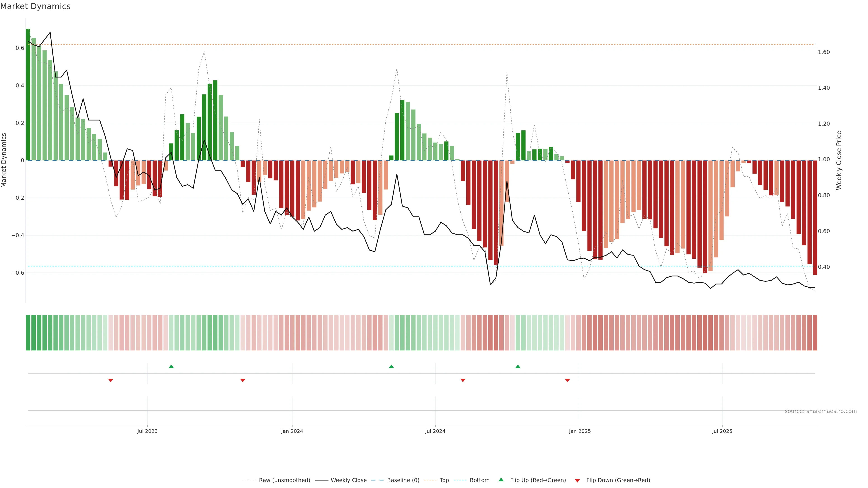Screen dimensions: 868x488
Task: Click the Jan 2025 x-axis label
Action: (x=580, y=431)
